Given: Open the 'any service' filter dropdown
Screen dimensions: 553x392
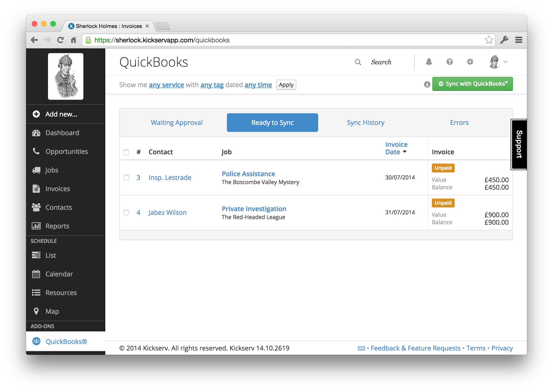Looking at the screenshot, I should [166, 85].
